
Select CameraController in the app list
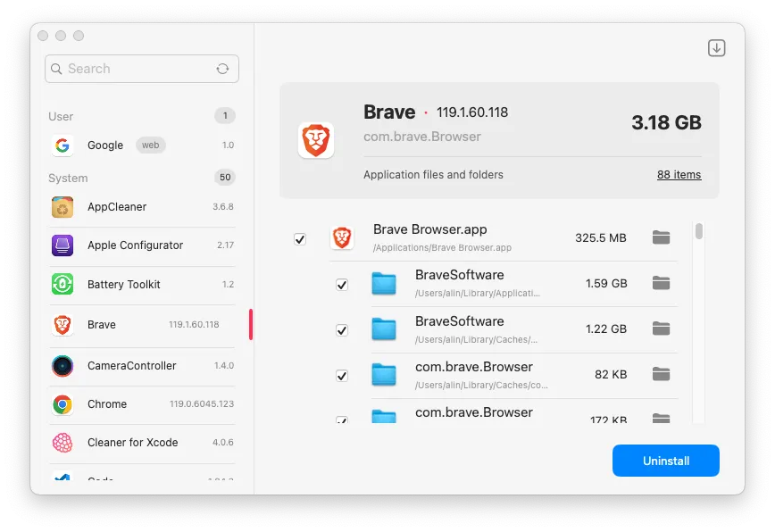pos(142,366)
